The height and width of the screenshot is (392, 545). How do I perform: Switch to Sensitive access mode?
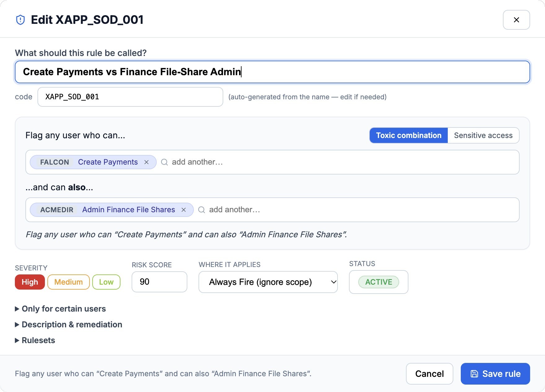483,136
